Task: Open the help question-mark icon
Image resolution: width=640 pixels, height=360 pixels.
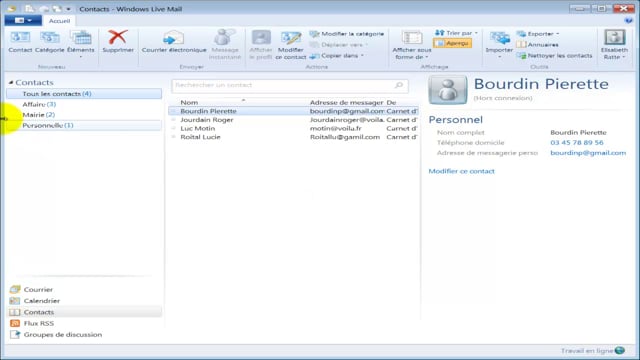Action: [629, 20]
